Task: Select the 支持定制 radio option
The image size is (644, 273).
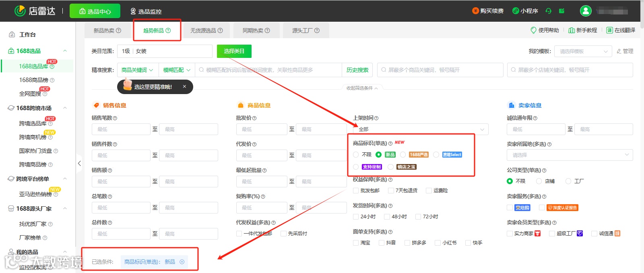Action: [x=356, y=167]
